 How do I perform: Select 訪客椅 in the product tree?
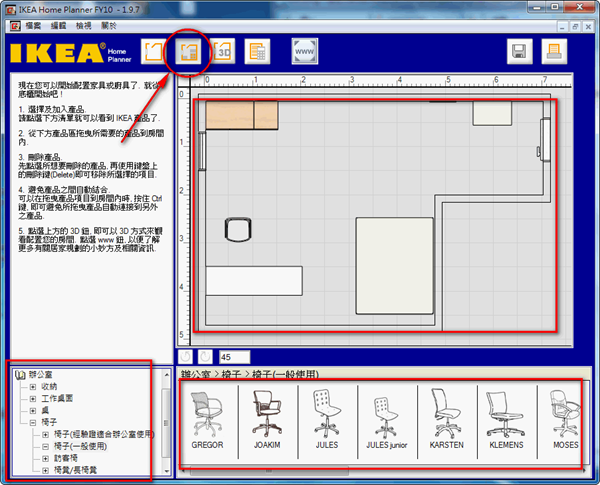pos(66,458)
